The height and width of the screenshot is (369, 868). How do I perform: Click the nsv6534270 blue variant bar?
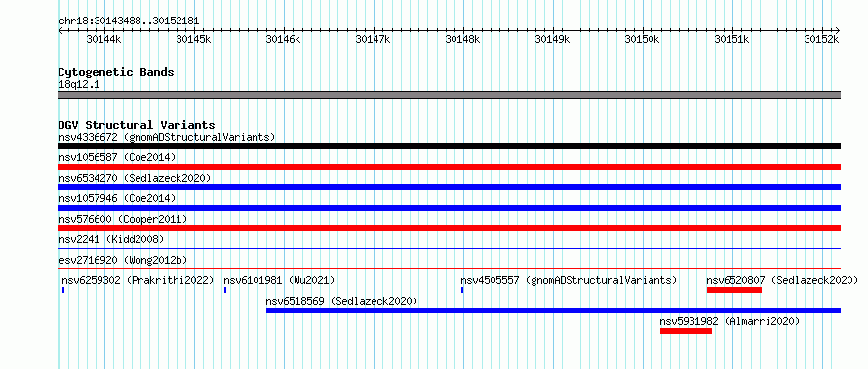click(449, 187)
